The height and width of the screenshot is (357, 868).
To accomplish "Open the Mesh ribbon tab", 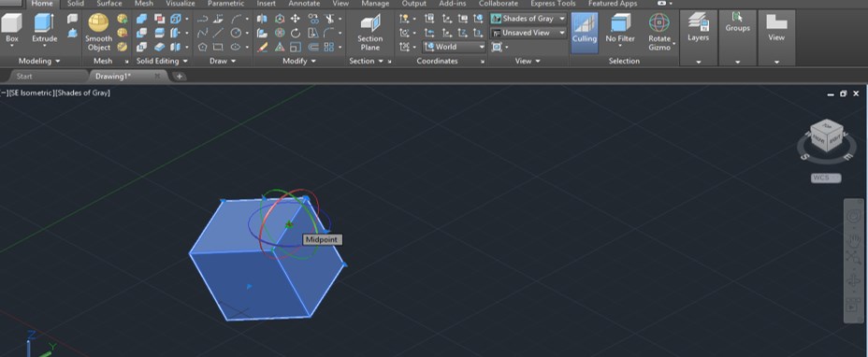I will 144,4.
